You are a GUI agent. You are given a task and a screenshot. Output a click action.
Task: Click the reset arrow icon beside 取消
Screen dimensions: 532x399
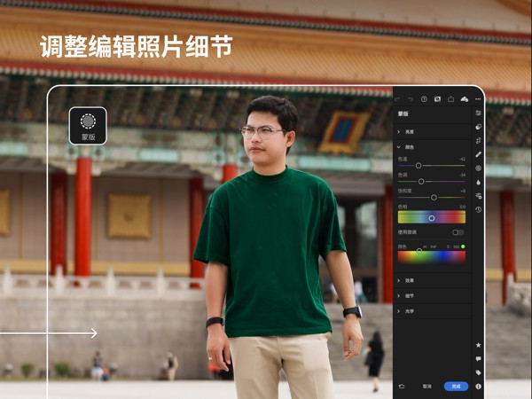tap(402, 386)
